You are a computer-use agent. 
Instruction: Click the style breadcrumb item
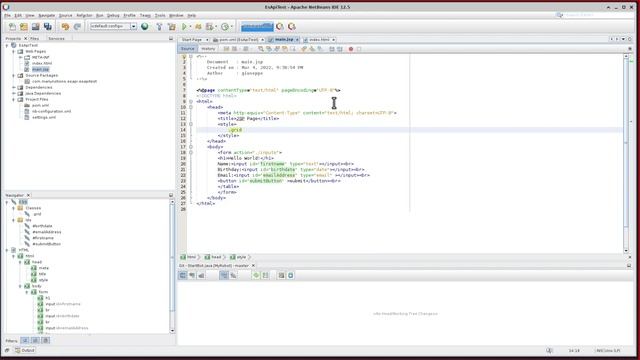pyautogui.click(x=238, y=257)
